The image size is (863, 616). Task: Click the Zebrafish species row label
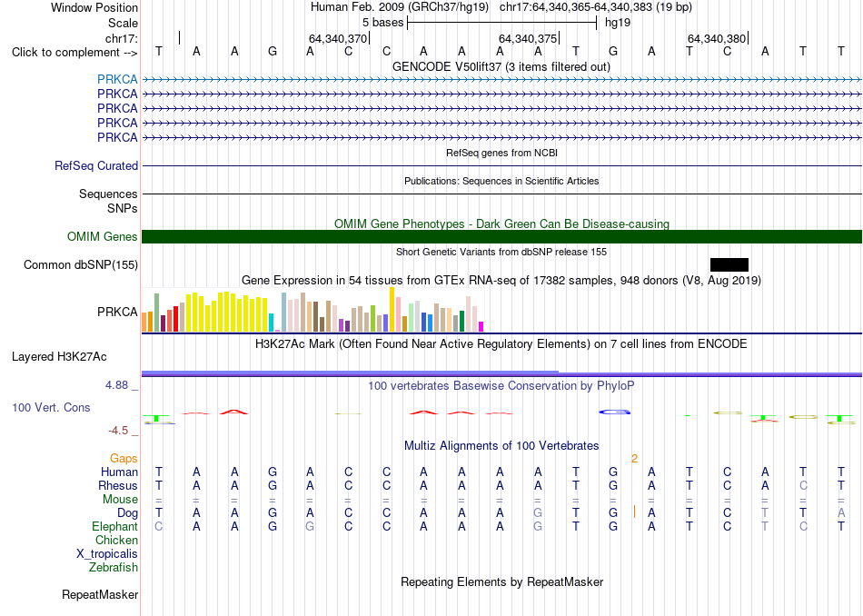(x=114, y=567)
